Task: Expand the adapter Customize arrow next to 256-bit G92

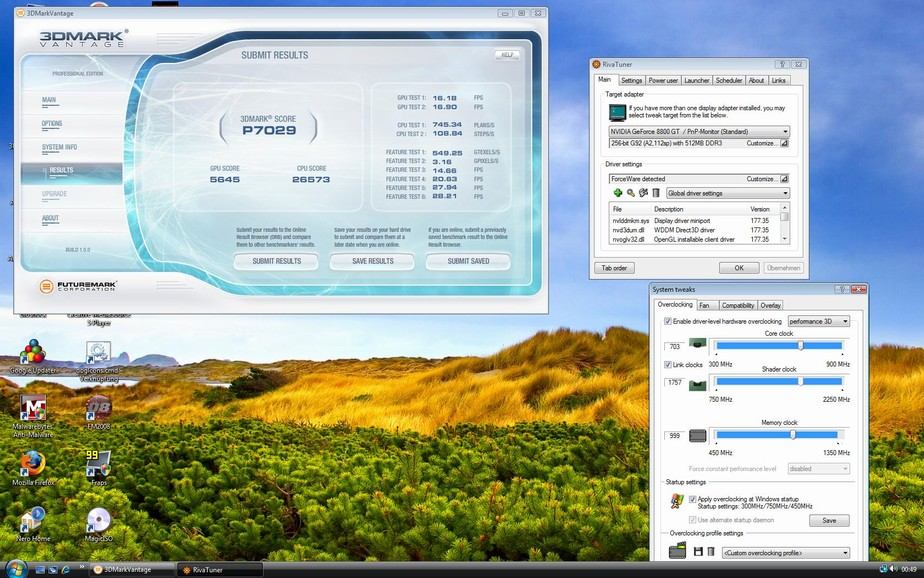Action: click(x=784, y=143)
